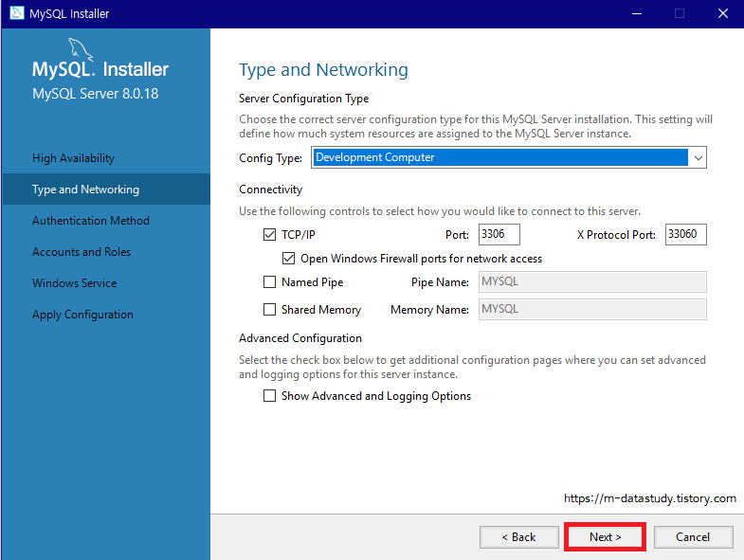Viewport: 744px width, 560px height.
Task: Click the Memory Name field
Action: (592, 310)
